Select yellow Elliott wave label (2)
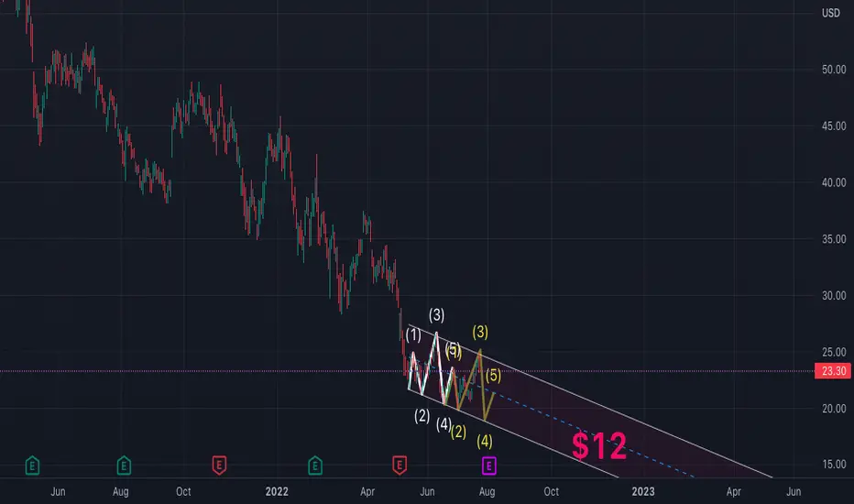This screenshot has height=504, width=854. 458,433
